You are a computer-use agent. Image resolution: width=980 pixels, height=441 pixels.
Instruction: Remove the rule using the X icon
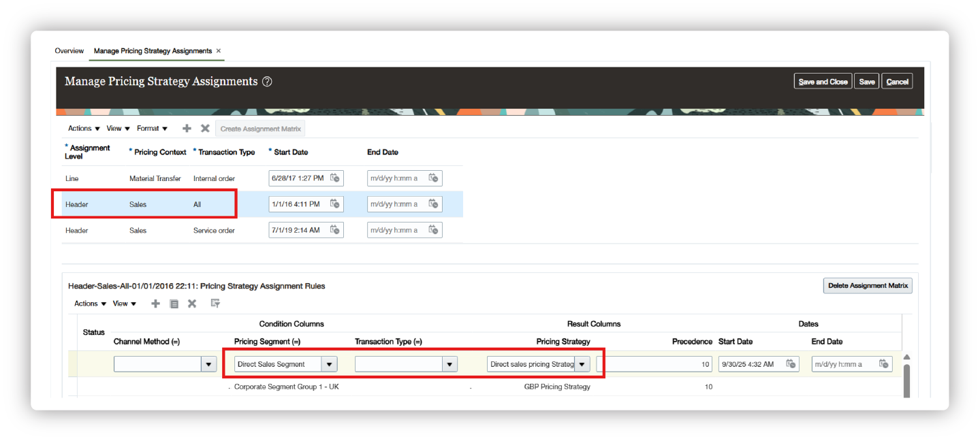coord(192,304)
